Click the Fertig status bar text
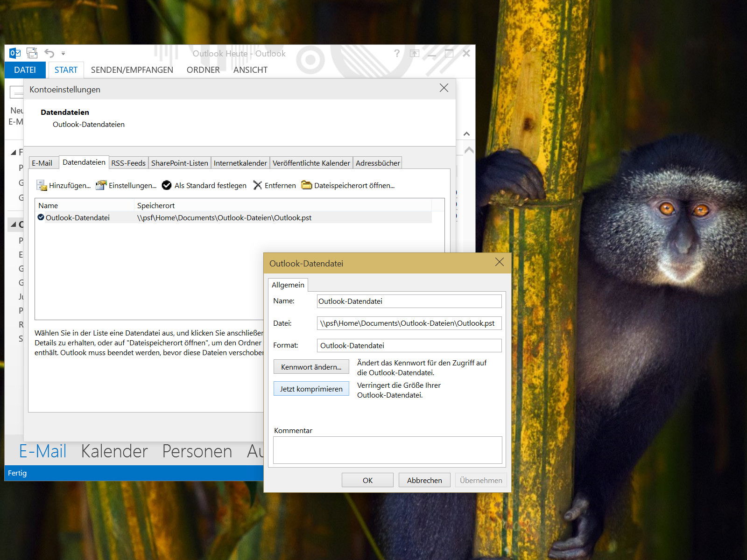Screen dimensions: 747x560 click(17, 473)
